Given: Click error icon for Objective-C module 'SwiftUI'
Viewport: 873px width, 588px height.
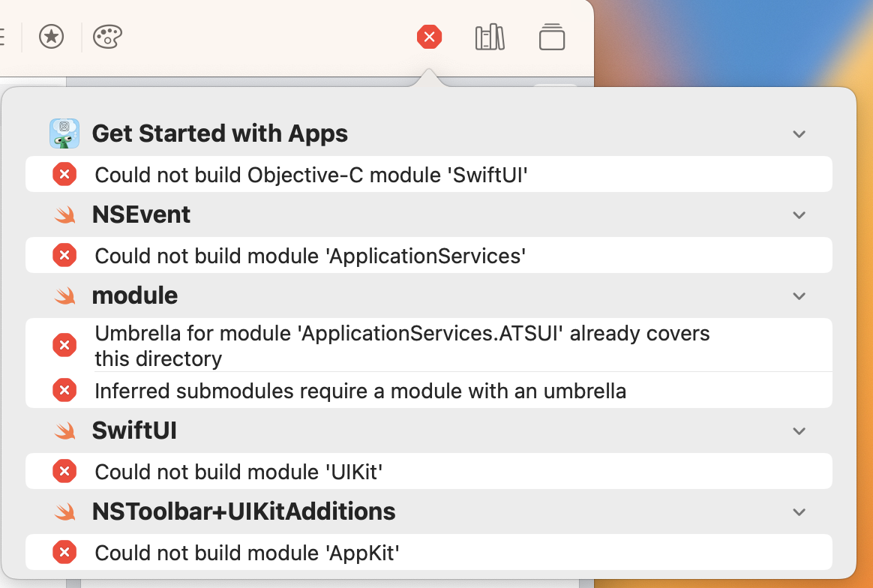Looking at the screenshot, I should (64, 174).
